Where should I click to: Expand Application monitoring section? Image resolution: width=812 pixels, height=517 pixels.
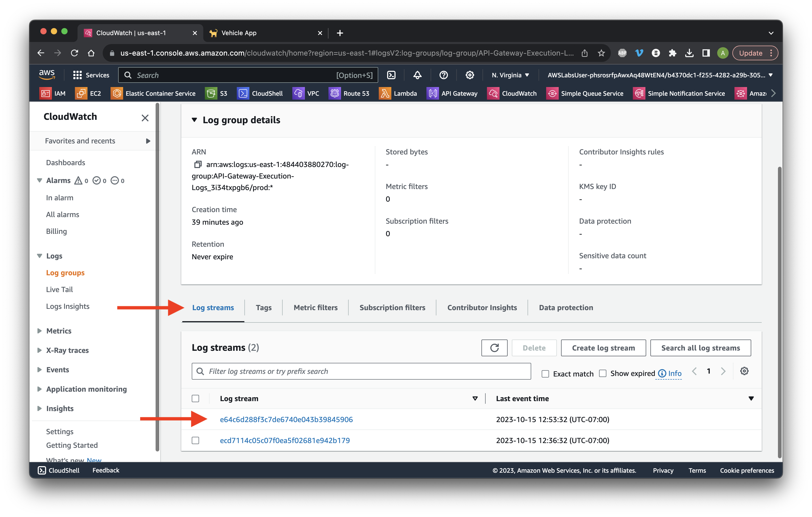coord(40,389)
